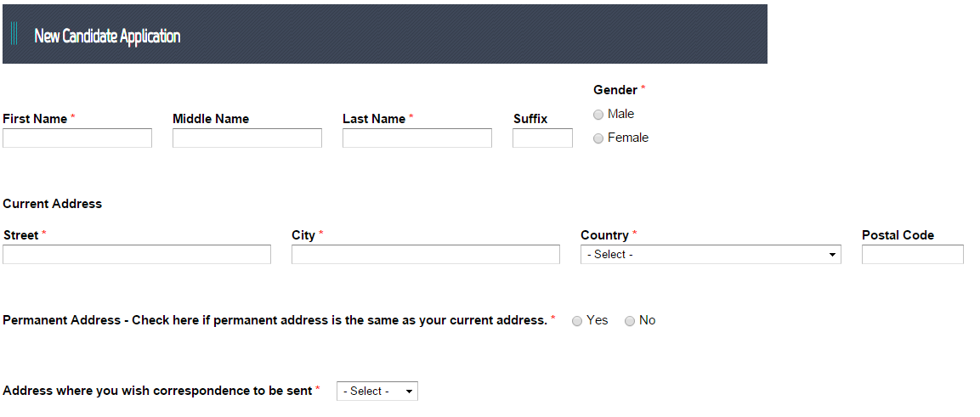This screenshot has width=980, height=417.
Task: Click the Country field label
Action: pos(604,235)
